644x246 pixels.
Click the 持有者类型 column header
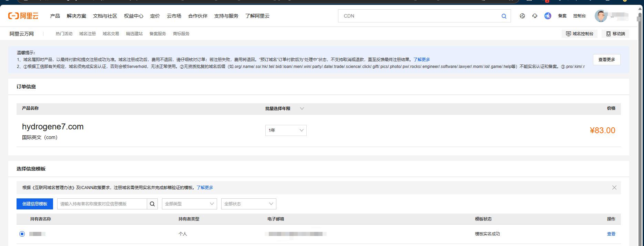click(189, 219)
